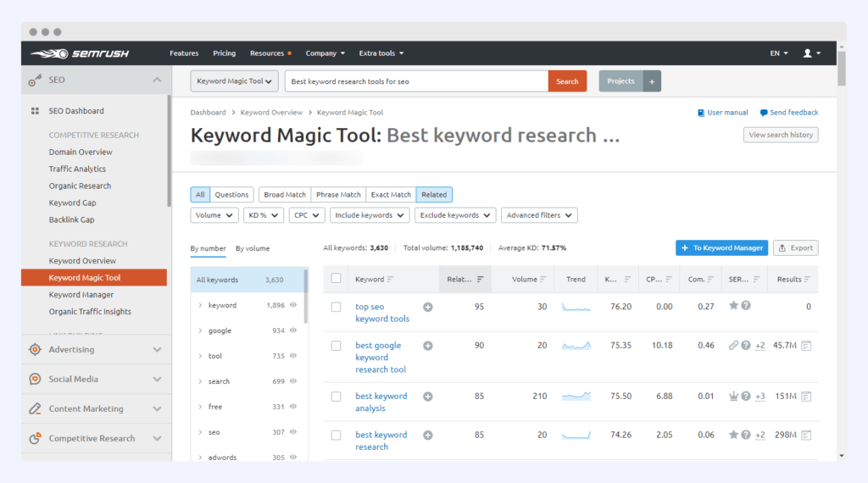Select the 'All keywords 3,630' group row
The height and width of the screenshot is (483, 868).
[248, 280]
